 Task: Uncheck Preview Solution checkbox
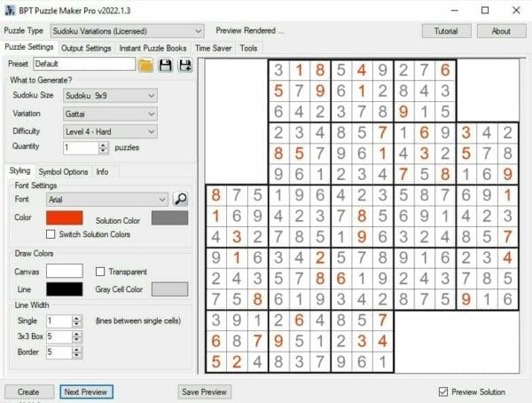tap(443, 391)
